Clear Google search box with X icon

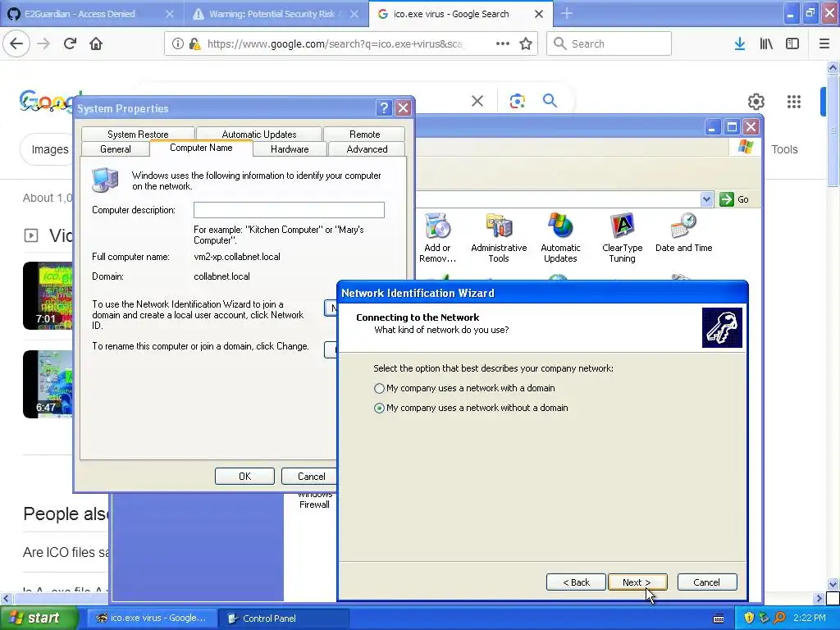point(477,101)
